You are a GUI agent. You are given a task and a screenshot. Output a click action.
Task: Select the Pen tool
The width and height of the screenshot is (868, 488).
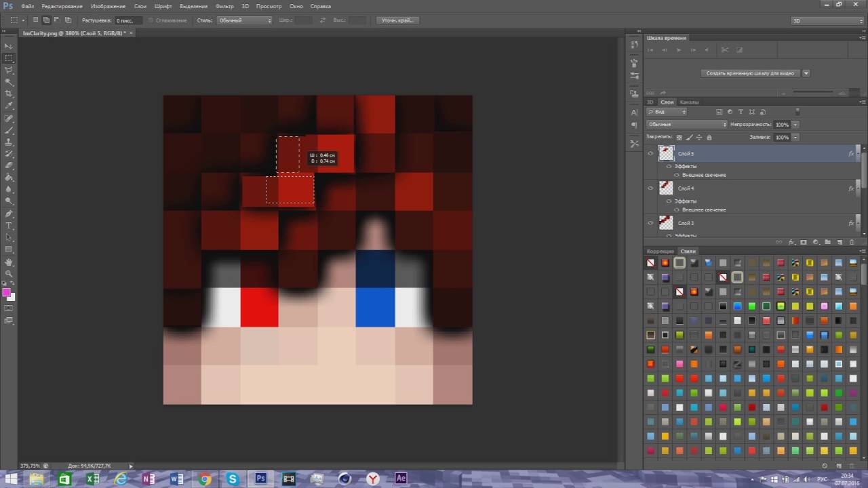tap(9, 213)
